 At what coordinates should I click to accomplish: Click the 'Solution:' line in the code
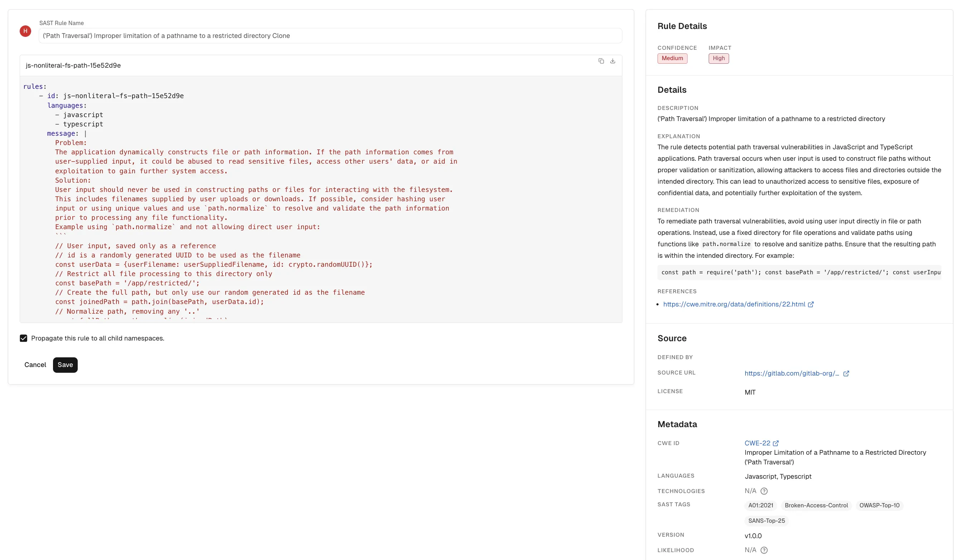tap(73, 180)
